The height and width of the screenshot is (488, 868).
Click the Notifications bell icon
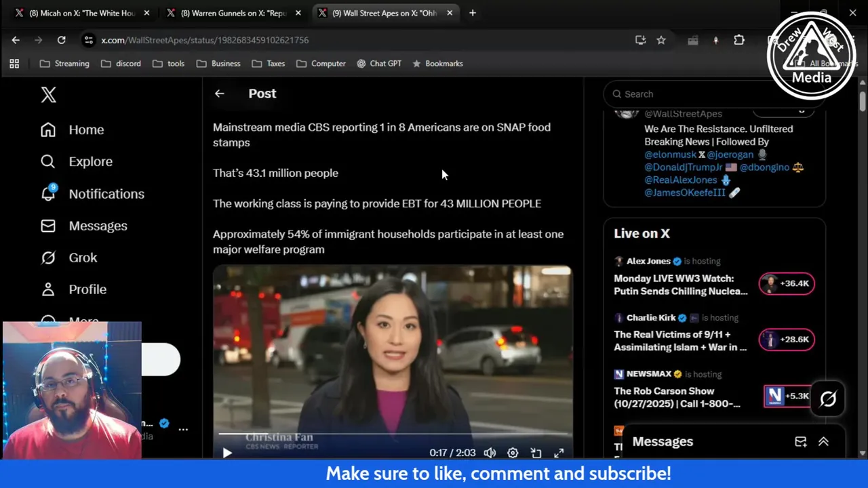pos(48,194)
